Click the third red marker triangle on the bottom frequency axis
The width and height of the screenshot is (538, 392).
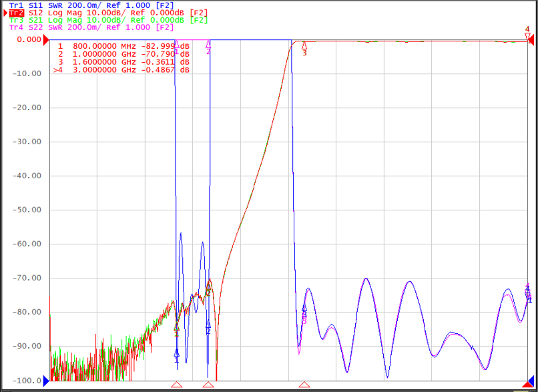(304, 384)
